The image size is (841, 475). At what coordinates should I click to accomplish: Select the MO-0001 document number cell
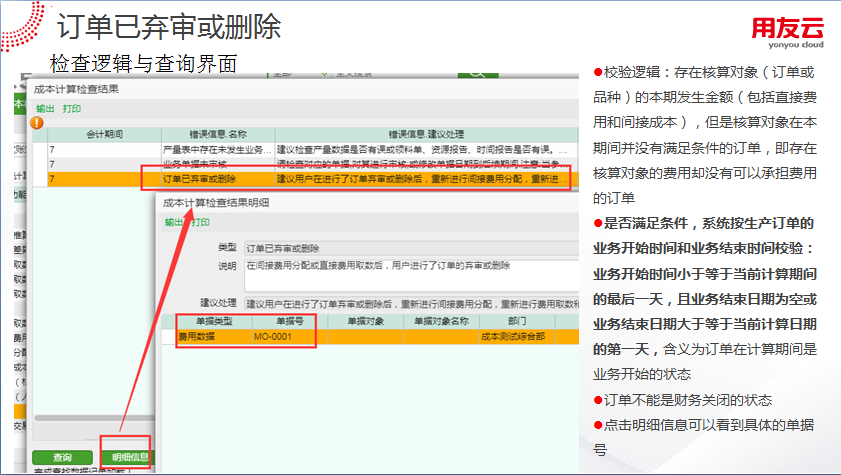click(x=282, y=336)
